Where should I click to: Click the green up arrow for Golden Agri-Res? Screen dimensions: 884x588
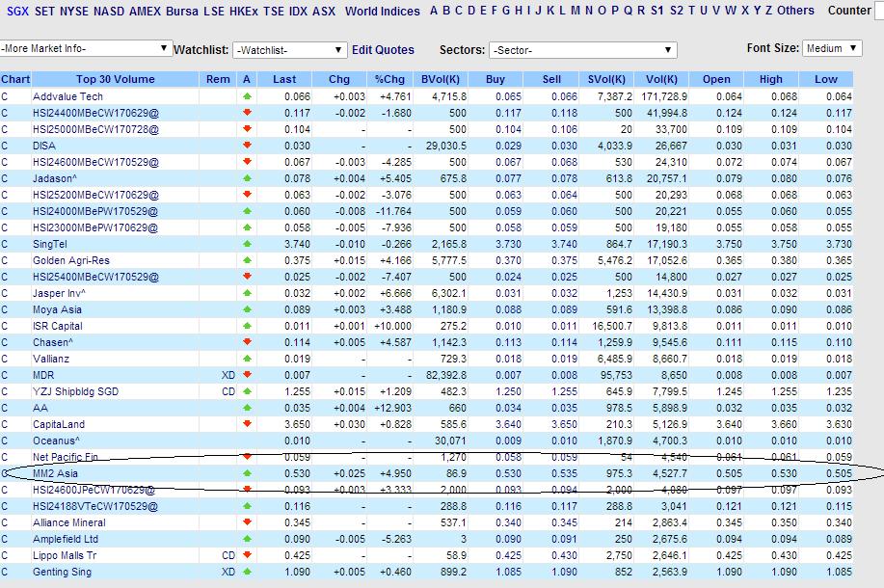[x=249, y=260]
